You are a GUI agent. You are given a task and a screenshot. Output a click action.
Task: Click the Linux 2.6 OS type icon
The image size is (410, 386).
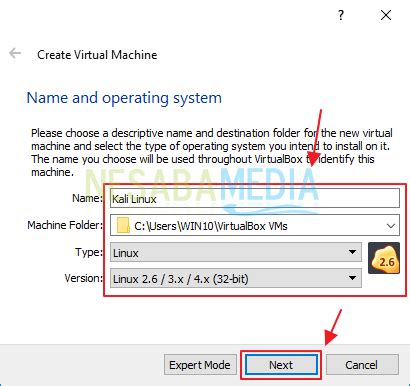pos(384,258)
